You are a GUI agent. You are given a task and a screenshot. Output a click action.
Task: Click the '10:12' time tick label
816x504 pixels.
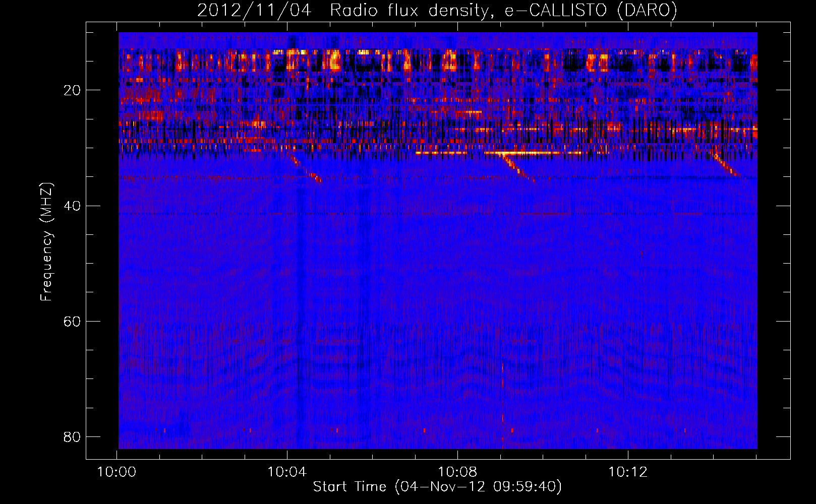tap(628, 472)
